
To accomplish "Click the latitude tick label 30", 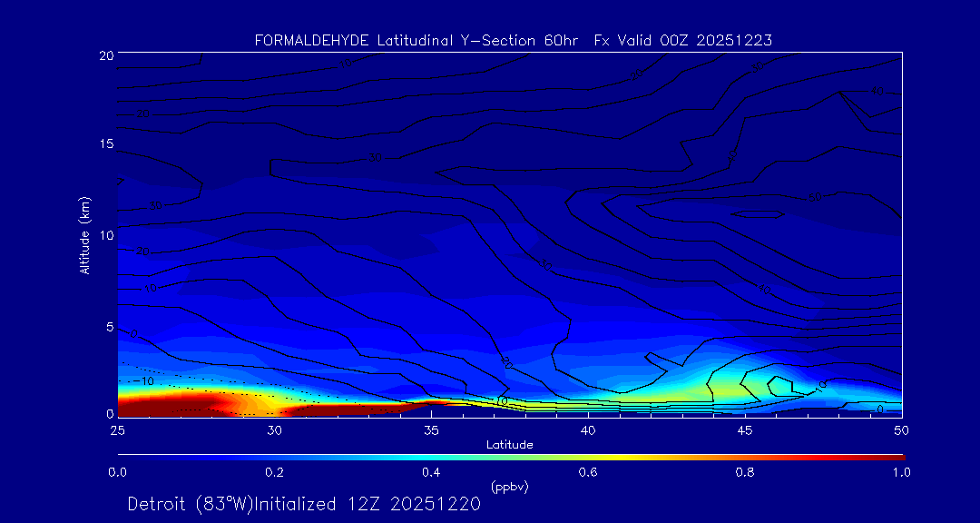I will [x=274, y=430].
